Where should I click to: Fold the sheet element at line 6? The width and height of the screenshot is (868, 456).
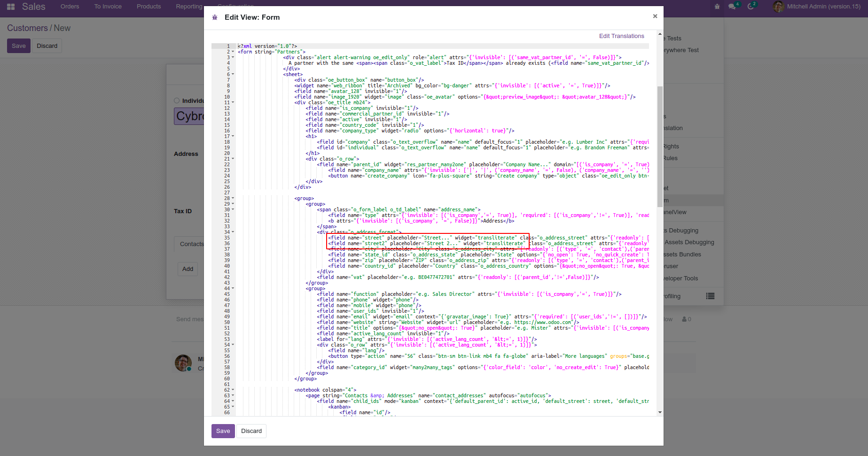click(233, 75)
